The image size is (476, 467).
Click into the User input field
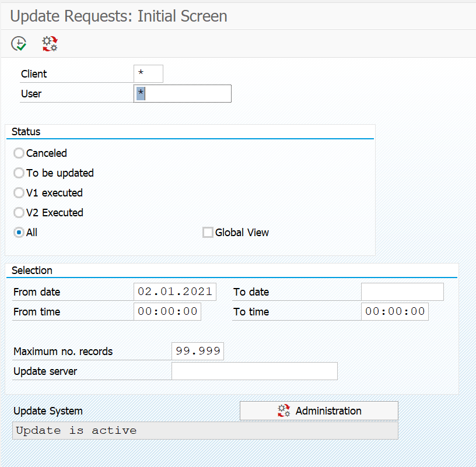pyautogui.click(x=183, y=93)
